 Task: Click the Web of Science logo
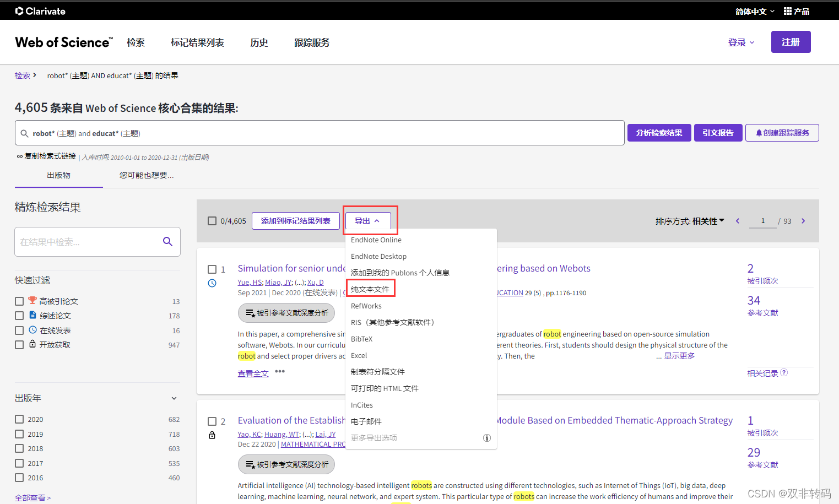point(64,42)
